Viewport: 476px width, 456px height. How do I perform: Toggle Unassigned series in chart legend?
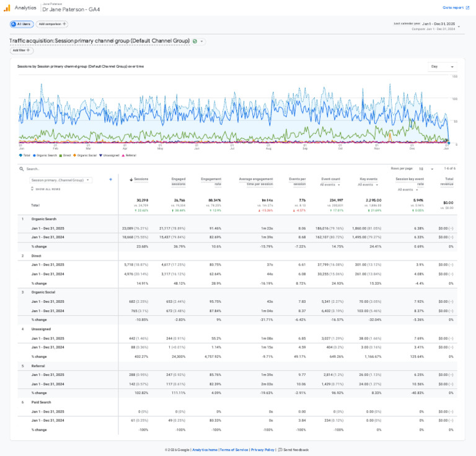tap(109, 155)
